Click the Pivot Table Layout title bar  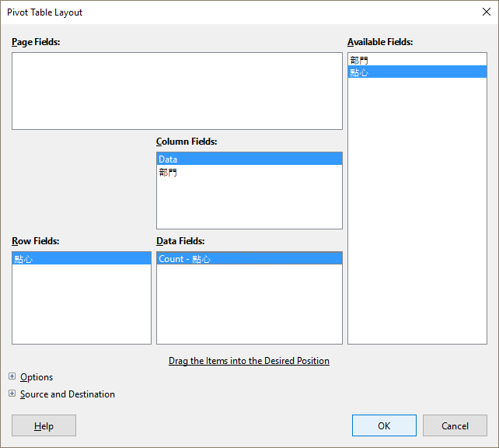233,12
